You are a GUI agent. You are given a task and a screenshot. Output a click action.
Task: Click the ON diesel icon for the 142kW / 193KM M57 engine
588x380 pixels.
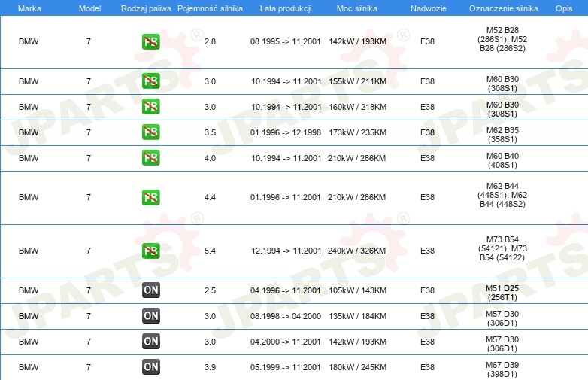[150, 342]
